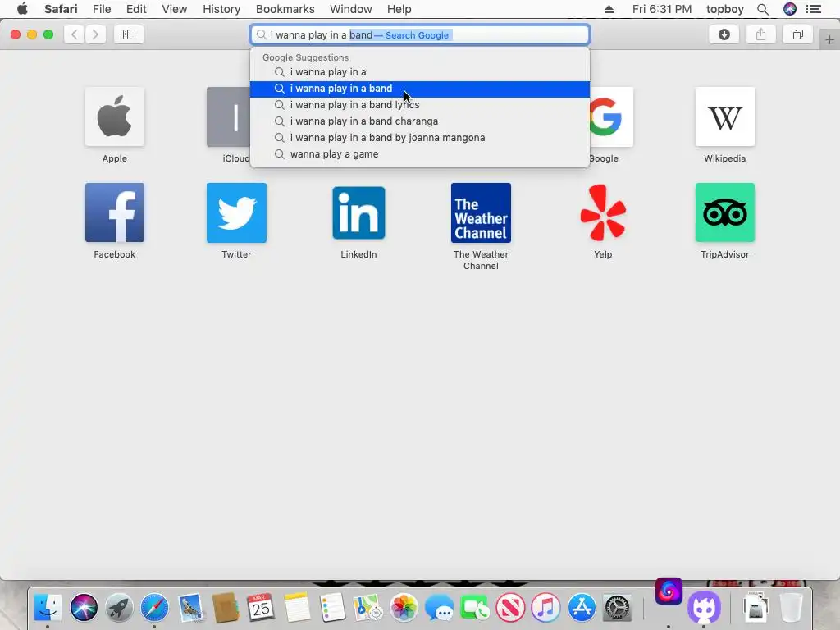The height and width of the screenshot is (630, 840).
Task: Click the purple cat-face app in Dock
Action: point(704,608)
